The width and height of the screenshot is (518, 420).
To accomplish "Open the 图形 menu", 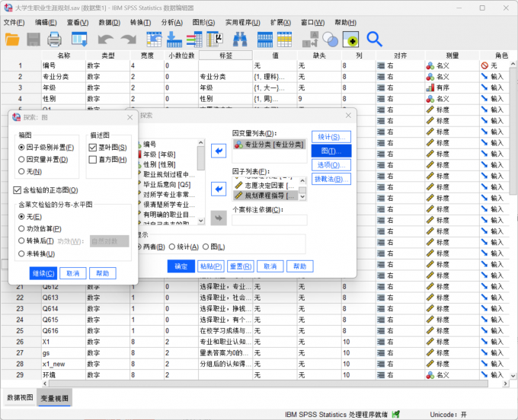I will [x=203, y=22].
